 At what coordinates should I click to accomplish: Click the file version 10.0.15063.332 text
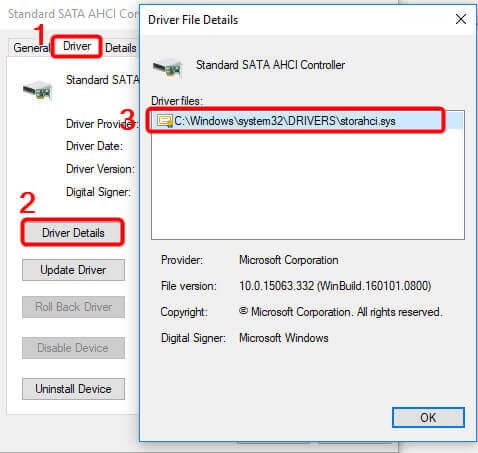277,286
